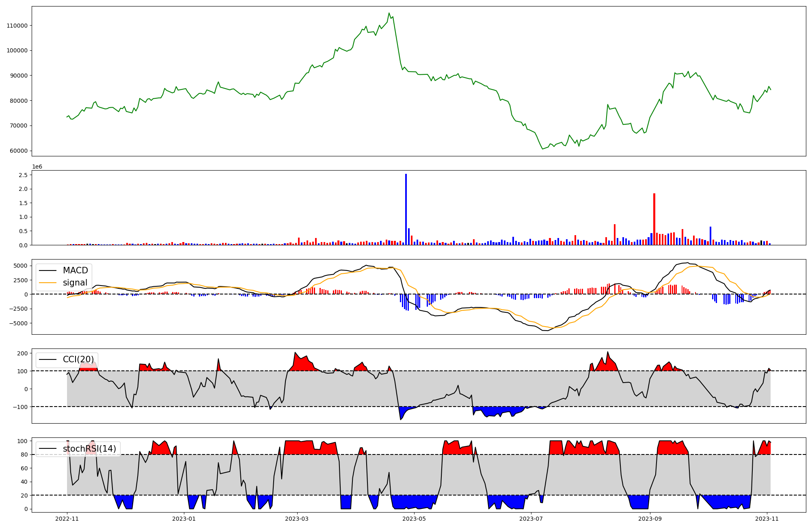812x528 pixels.
Task: Click the 2023-03 date axis label
Action: [297, 518]
